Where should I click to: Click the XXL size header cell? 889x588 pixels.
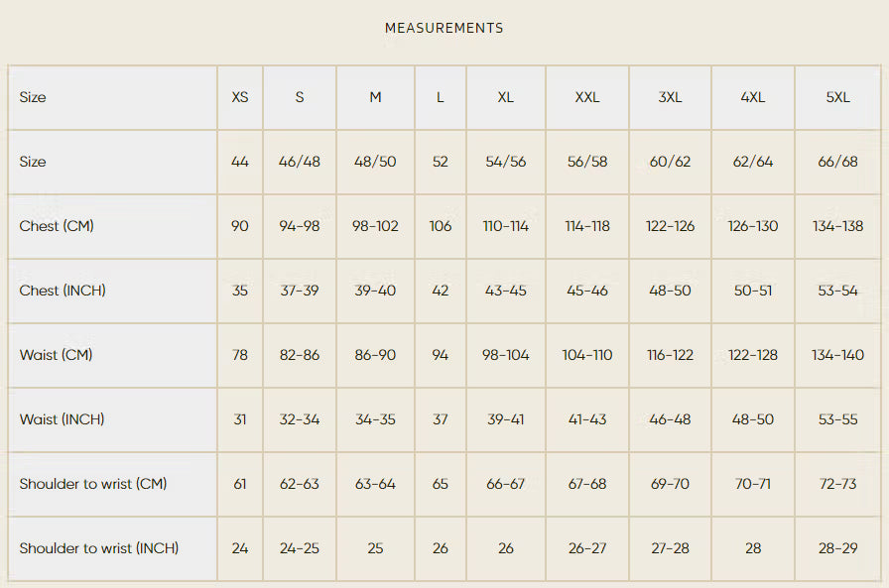(586, 97)
